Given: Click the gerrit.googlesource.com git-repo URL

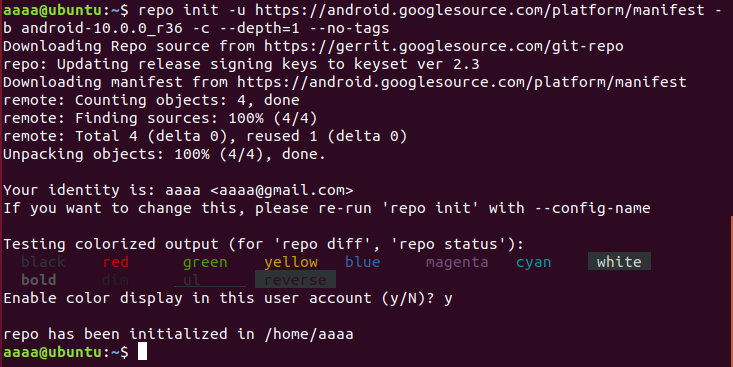Looking at the screenshot, I should coord(444,46).
